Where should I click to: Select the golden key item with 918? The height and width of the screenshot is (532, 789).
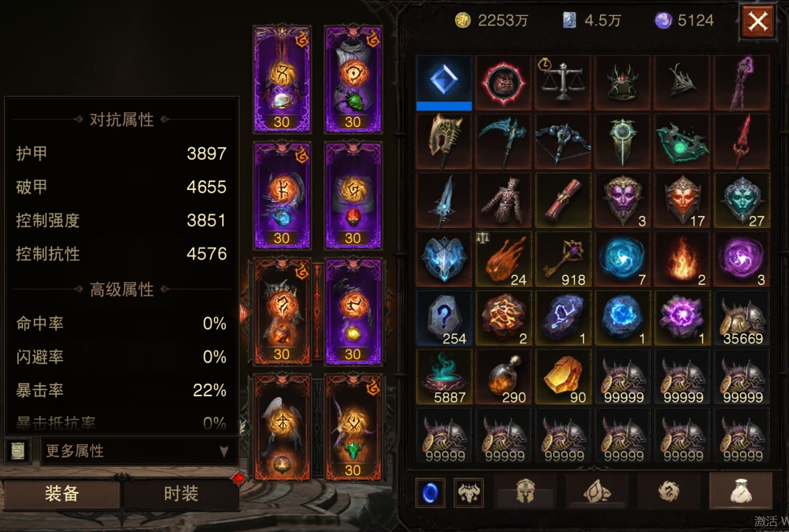563,259
